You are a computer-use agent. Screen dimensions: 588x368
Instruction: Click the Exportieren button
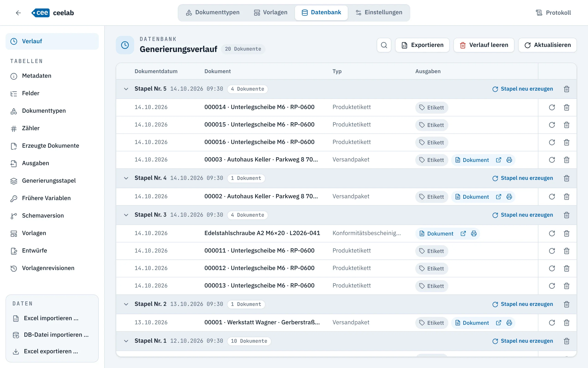pyautogui.click(x=422, y=45)
